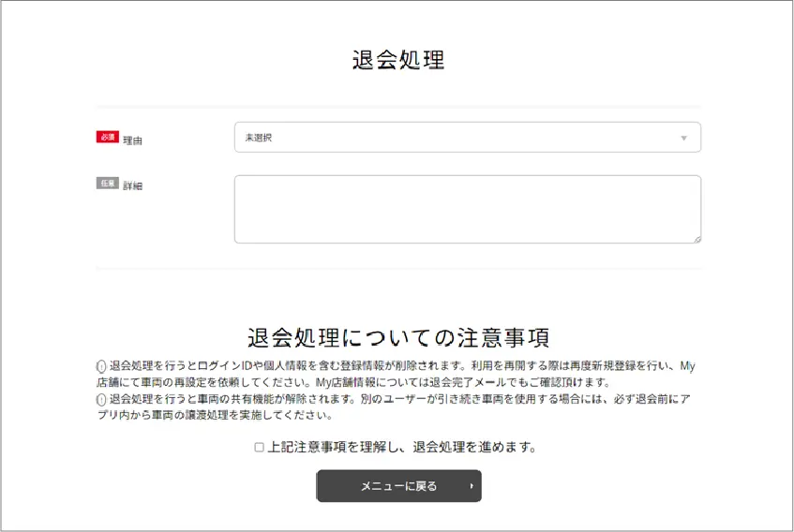
Task: Click the 詳細 field label
Action: pyautogui.click(x=133, y=186)
